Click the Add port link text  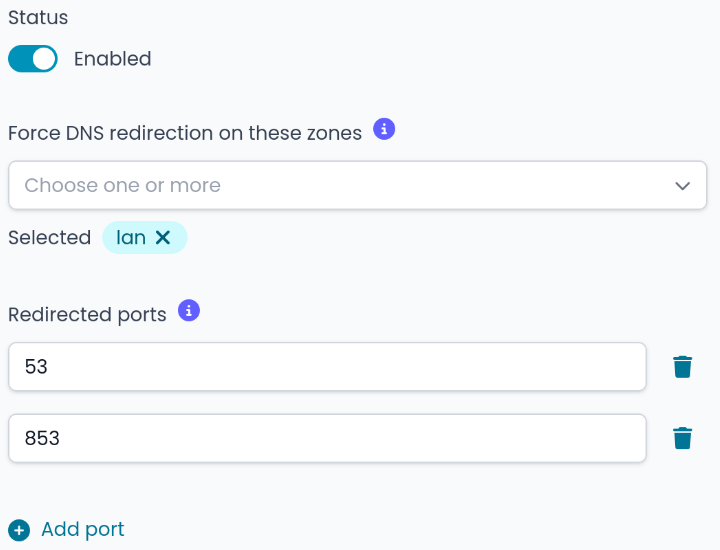coord(83,529)
